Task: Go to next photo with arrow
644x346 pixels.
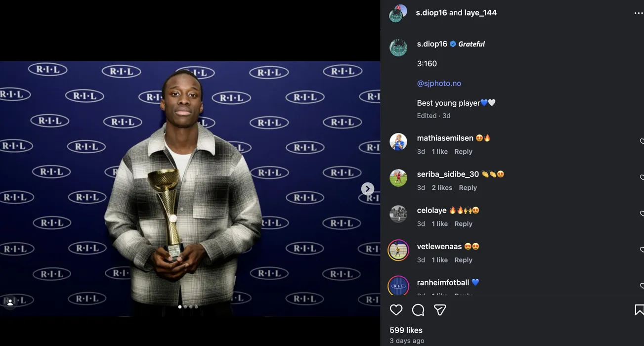Action: pyautogui.click(x=367, y=189)
